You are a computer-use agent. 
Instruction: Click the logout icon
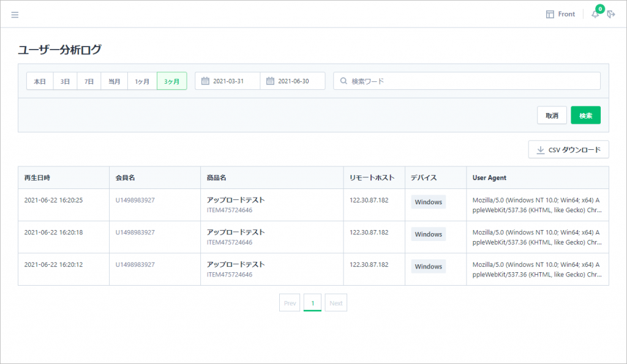click(610, 14)
